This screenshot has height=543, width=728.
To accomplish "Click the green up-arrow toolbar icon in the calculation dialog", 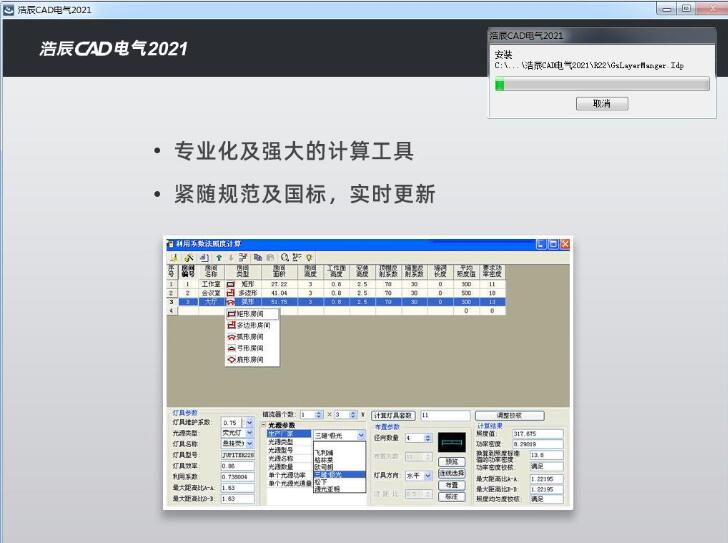I will 218,257.
